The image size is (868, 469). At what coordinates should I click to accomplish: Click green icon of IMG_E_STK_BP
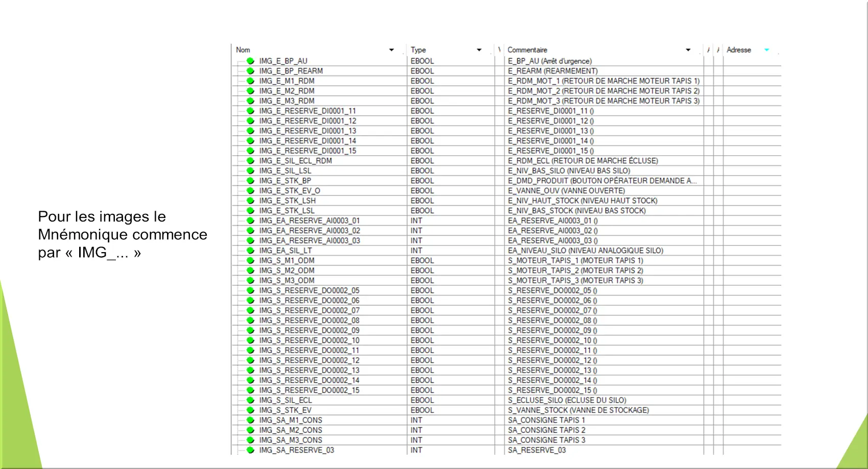click(x=250, y=181)
